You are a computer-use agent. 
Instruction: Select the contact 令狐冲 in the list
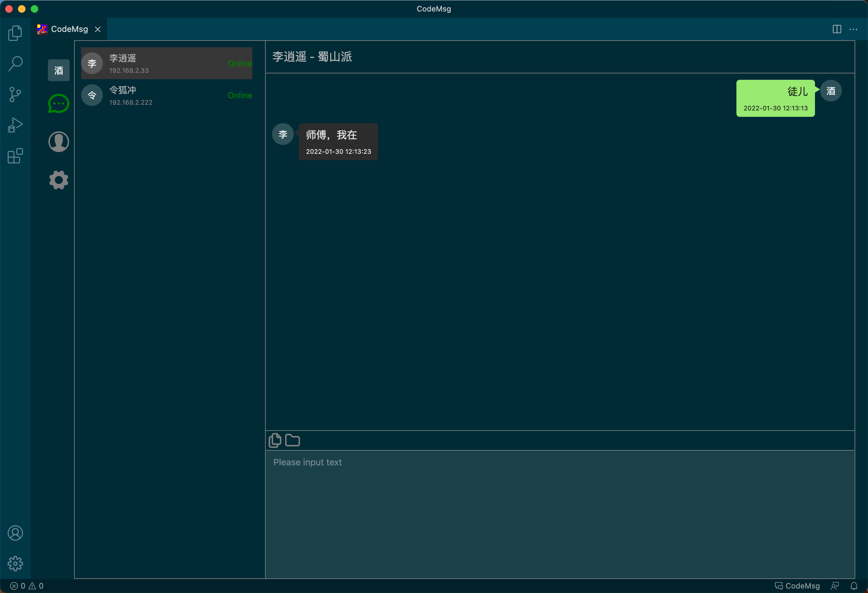tap(166, 95)
